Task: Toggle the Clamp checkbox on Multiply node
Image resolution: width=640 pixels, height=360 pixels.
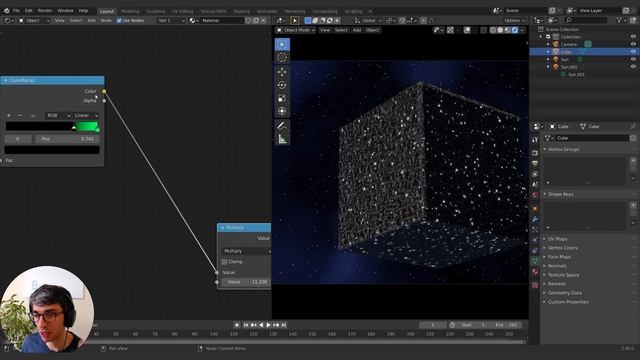Action: 224,262
